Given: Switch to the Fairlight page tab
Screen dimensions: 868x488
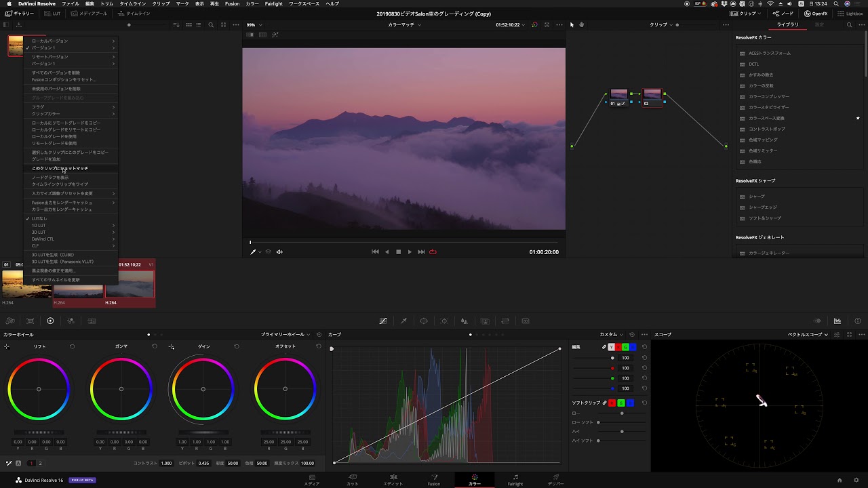Looking at the screenshot, I should tap(515, 480).
